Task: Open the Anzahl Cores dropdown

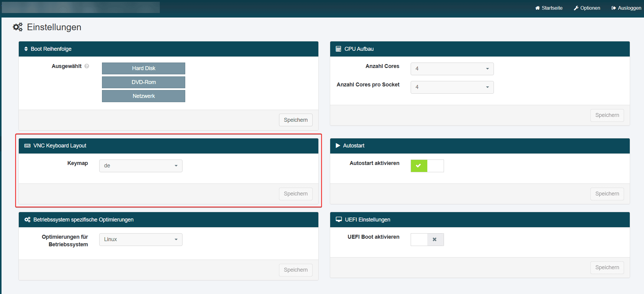Action: [452, 69]
